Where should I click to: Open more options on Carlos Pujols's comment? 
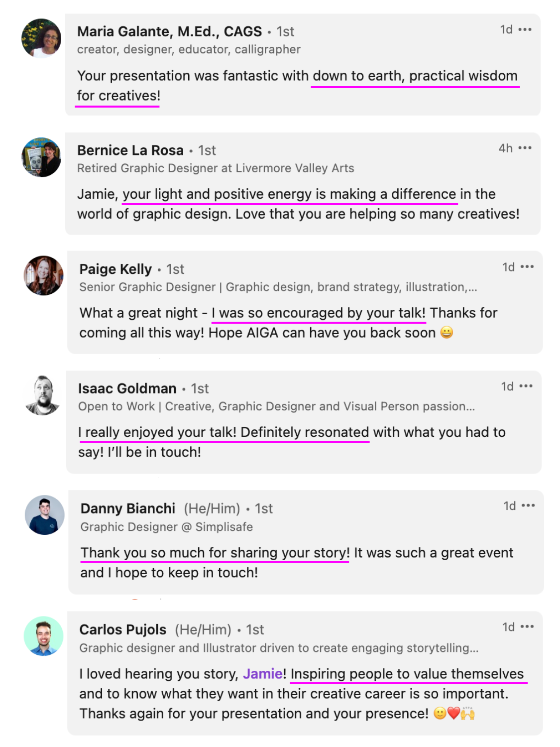(527, 626)
